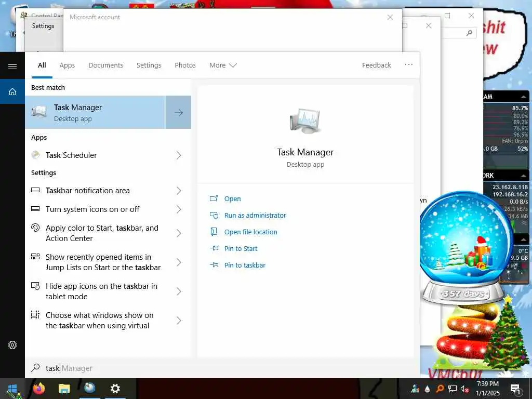Click the Task Scheduler app icon
Screen dimensions: 532x399
35,155
